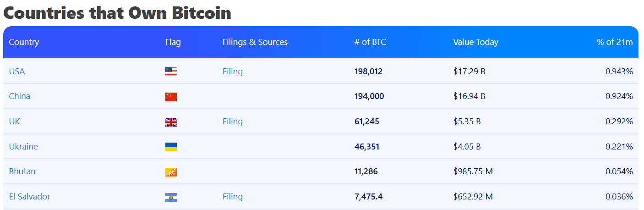Click the USA flag icon
The width and height of the screenshot is (644, 210).
[171, 72]
